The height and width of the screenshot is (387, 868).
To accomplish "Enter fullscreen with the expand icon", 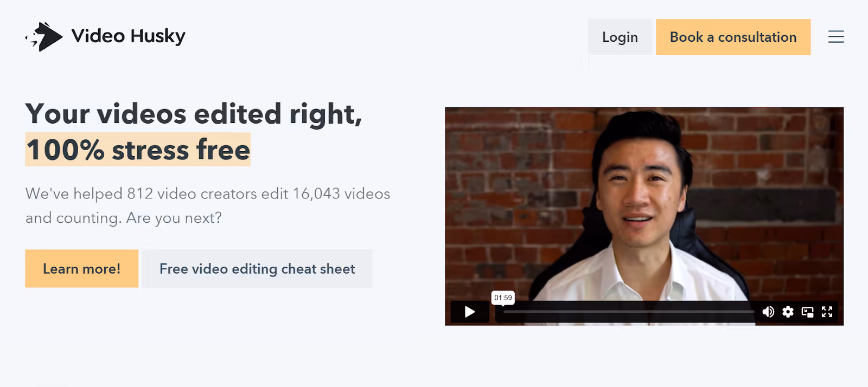I will pyautogui.click(x=827, y=312).
